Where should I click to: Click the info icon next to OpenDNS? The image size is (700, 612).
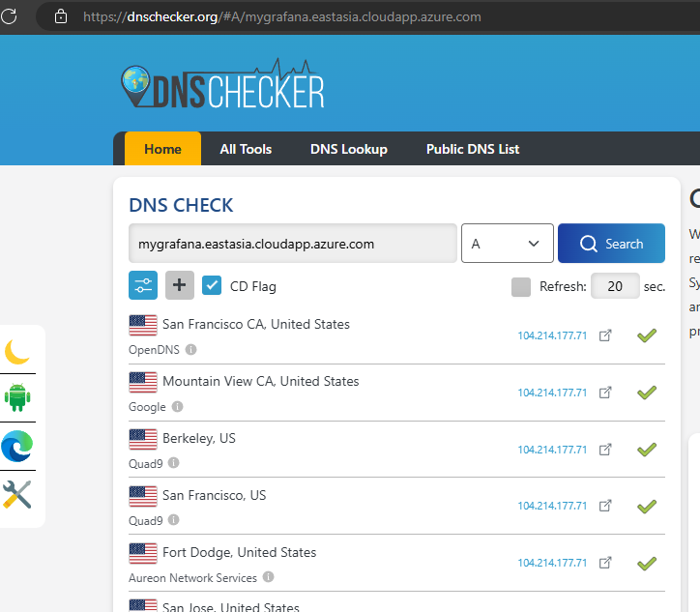click(191, 350)
